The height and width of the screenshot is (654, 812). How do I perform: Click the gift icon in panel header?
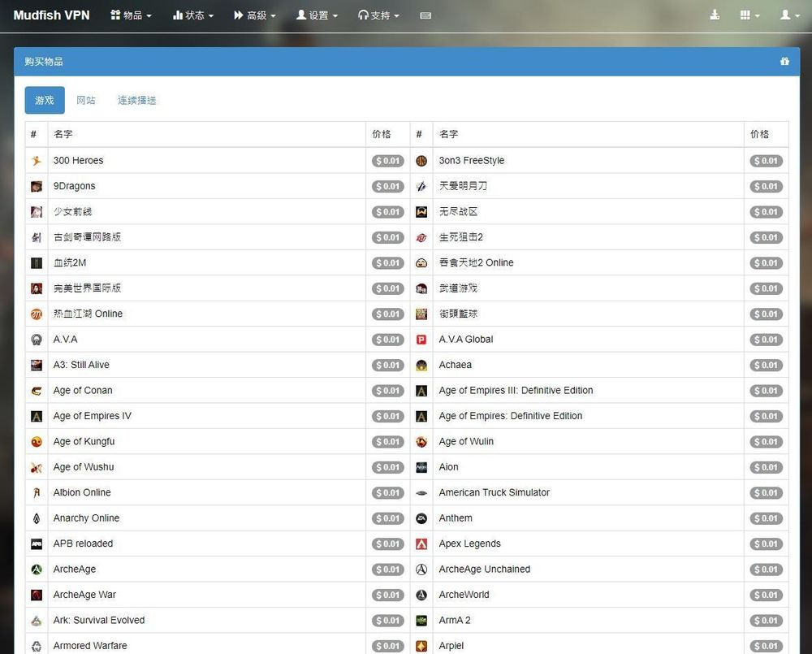(x=784, y=62)
